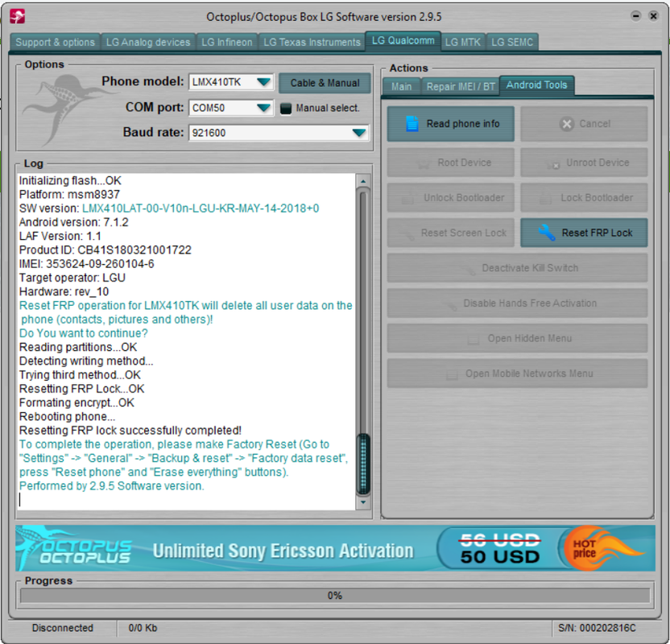Click the Cable & Manual button

(x=325, y=83)
